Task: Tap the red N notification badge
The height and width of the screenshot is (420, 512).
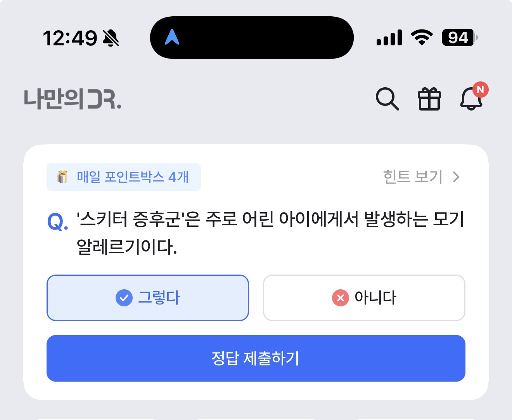Action: click(480, 90)
